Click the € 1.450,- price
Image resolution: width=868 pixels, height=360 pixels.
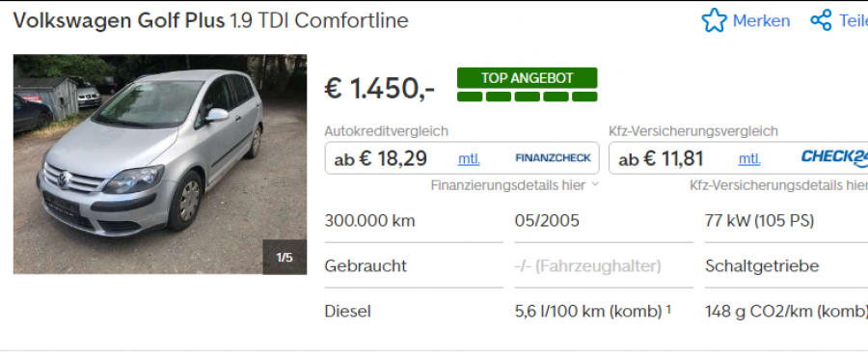(380, 88)
